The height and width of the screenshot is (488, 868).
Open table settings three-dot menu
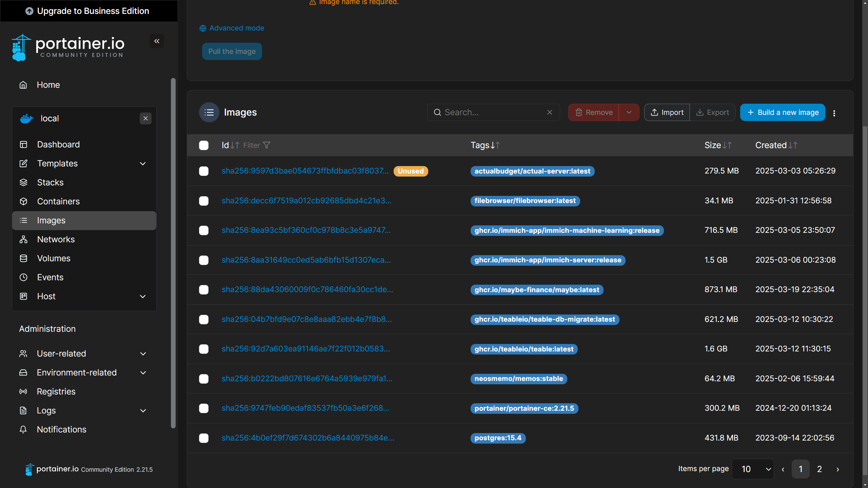pos(834,113)
